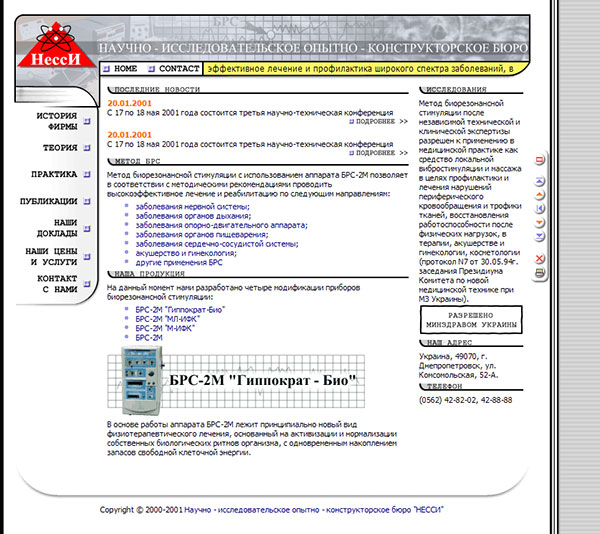The image size is (600, 534).
Task: Open заболевания сердечно-сосудистой системы link
Action: pyautogui.click(x=217, y=244)
